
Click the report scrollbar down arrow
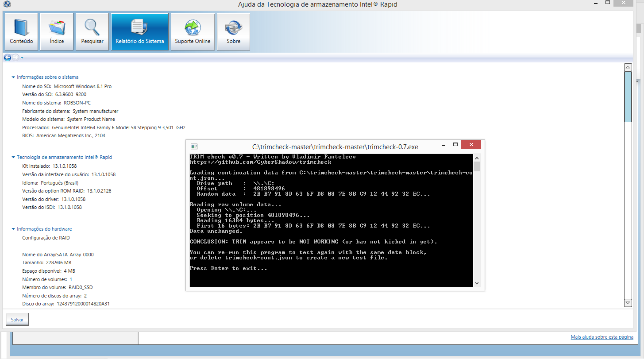coord(628,303)
